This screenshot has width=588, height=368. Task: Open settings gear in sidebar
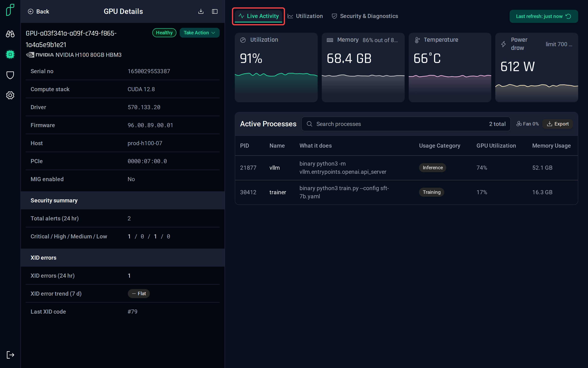pos(10,95)
